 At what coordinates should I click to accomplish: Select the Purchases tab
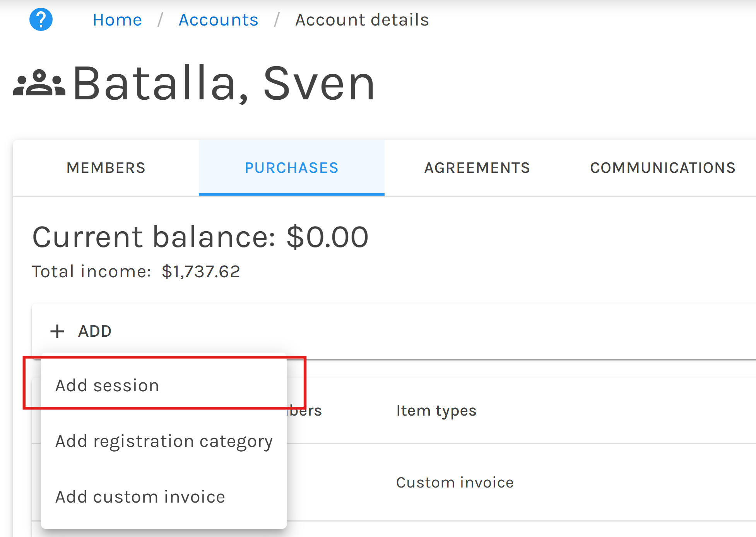pyautogui.click(x=291, y=168)
